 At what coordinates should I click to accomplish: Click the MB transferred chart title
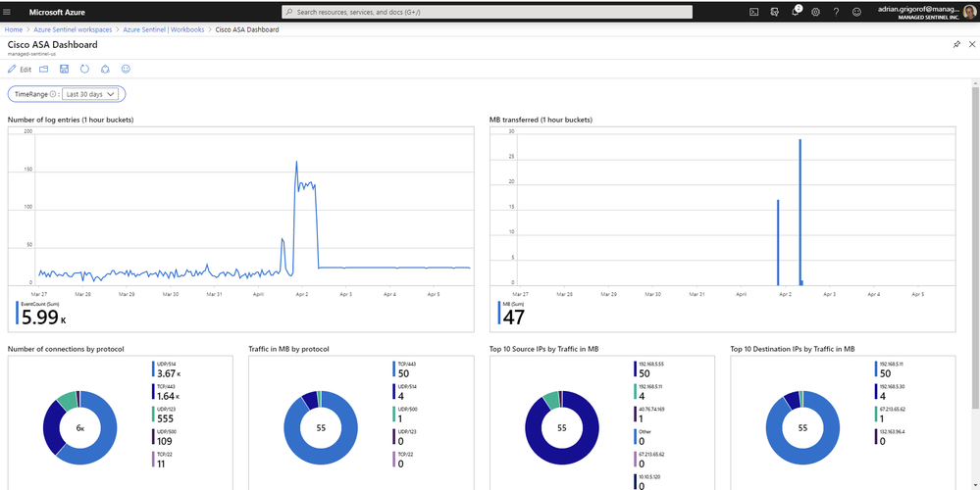click(541, 120)
